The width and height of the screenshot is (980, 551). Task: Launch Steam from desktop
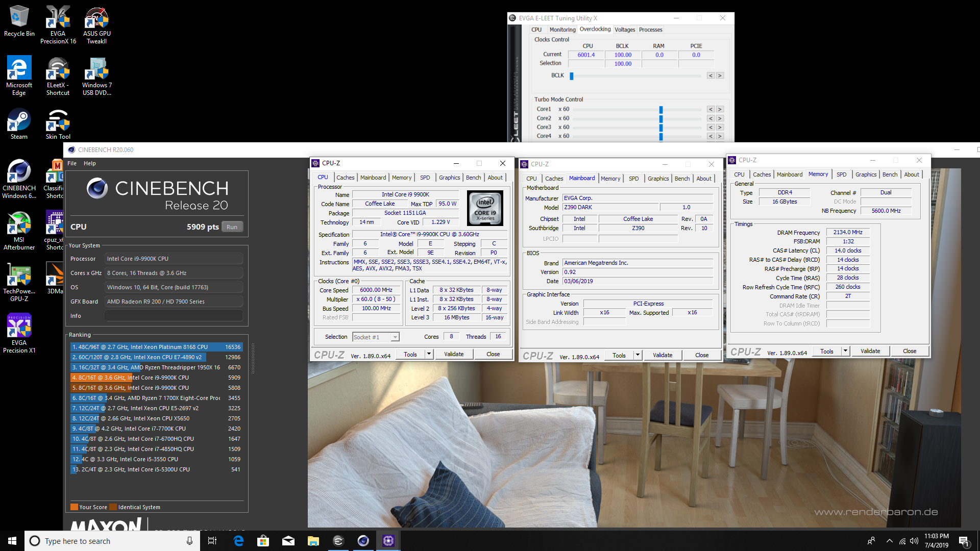(19, 123)
